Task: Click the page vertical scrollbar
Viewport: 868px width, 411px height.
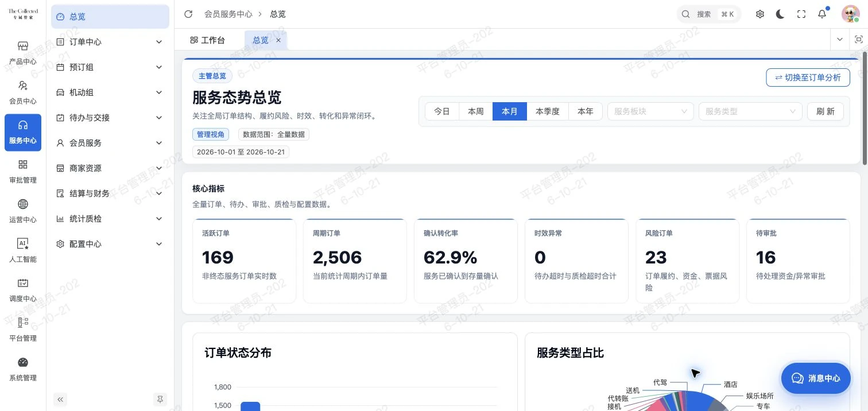Action: pos(865,109)
